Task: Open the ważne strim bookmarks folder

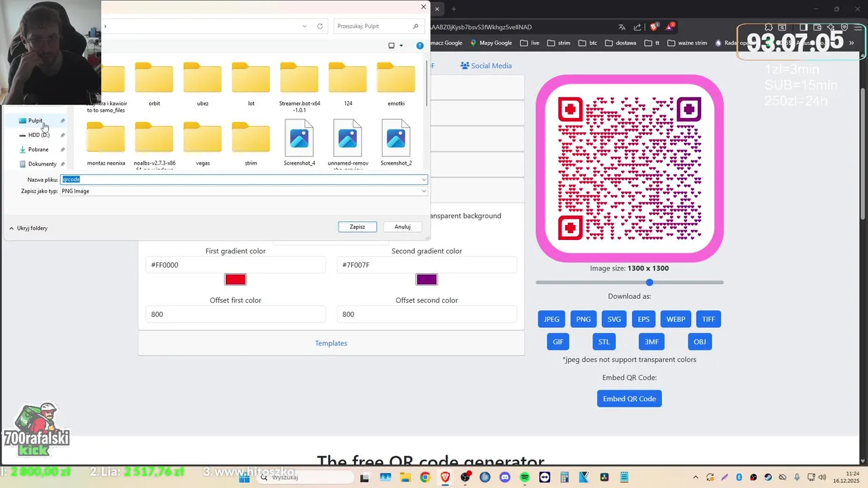Action: [x=687, y=43]
